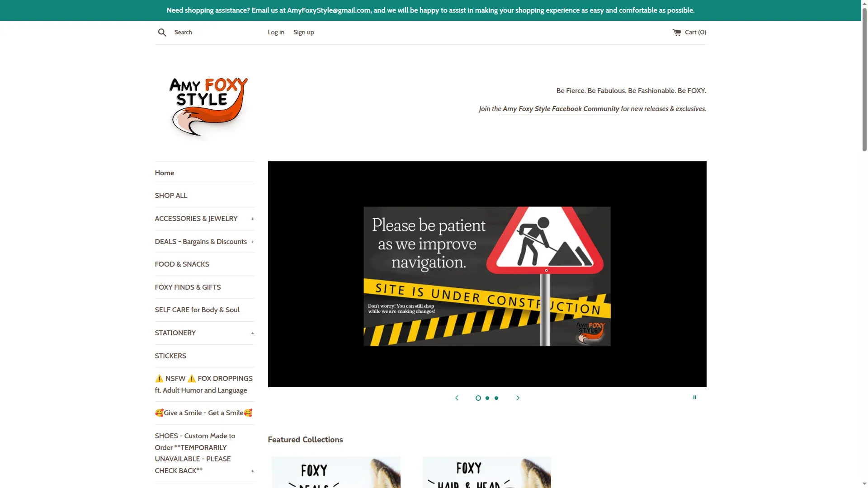The height and width of the screenshot is (488, 868).
Task: Open the Foxy Deals collection thumbnail
Action: point(336,472)
